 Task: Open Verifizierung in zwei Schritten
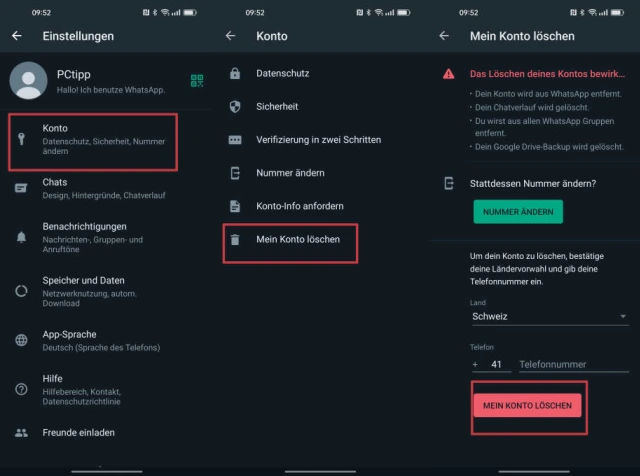coord(318,140)
